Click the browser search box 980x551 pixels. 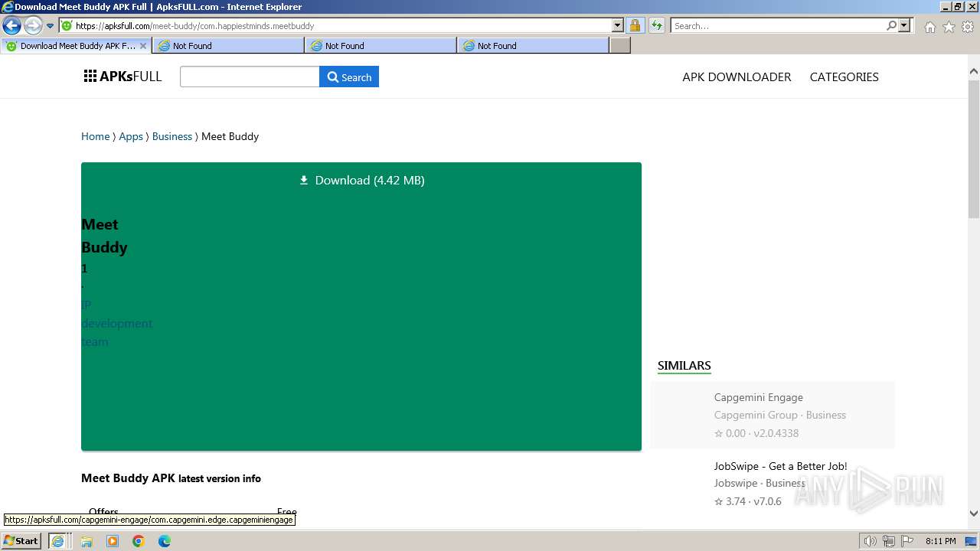(x=777, y=26)
